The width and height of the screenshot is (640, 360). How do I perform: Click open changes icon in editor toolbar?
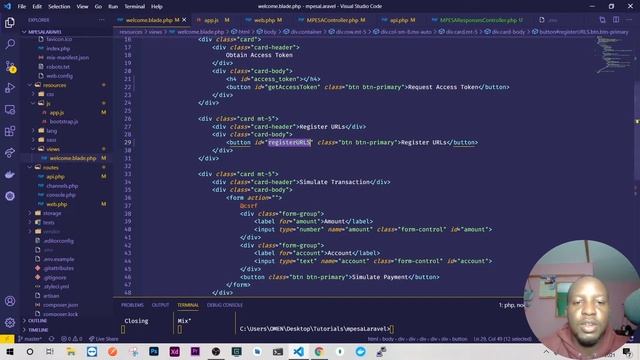(602, 20)
